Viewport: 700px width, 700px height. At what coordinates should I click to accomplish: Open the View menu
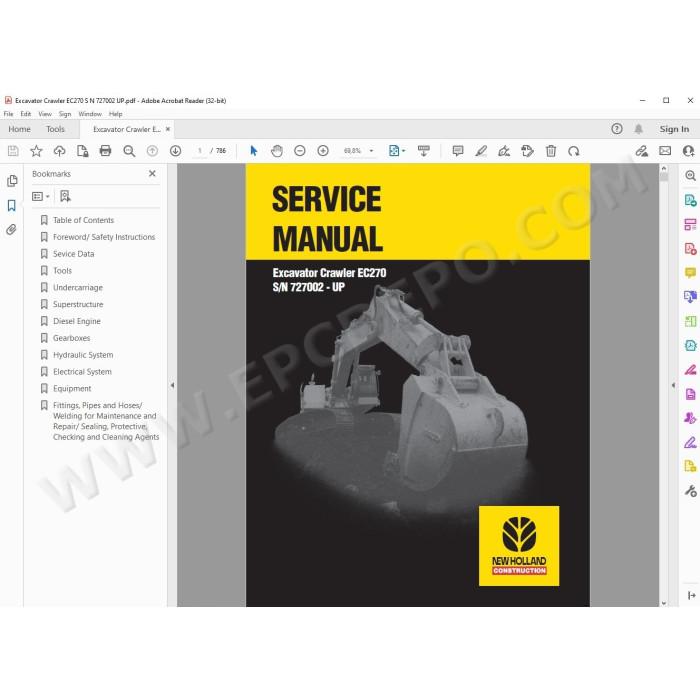tap(45, 114)
